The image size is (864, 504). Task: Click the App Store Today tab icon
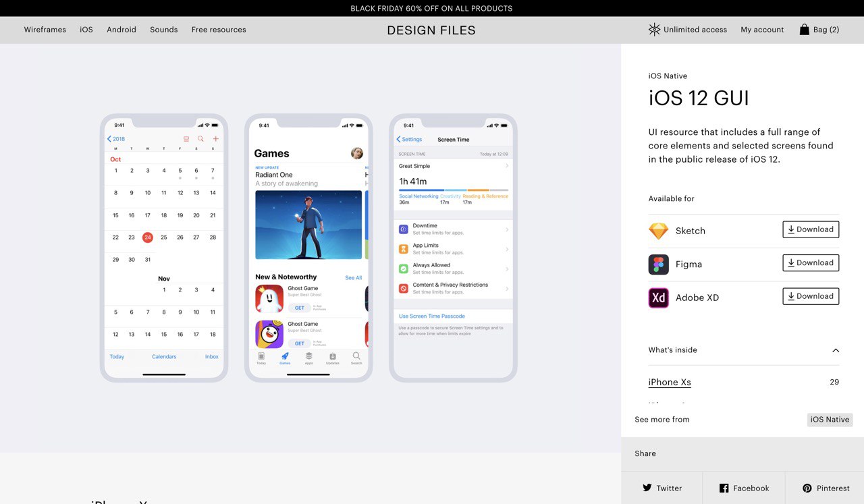point(261,356)
